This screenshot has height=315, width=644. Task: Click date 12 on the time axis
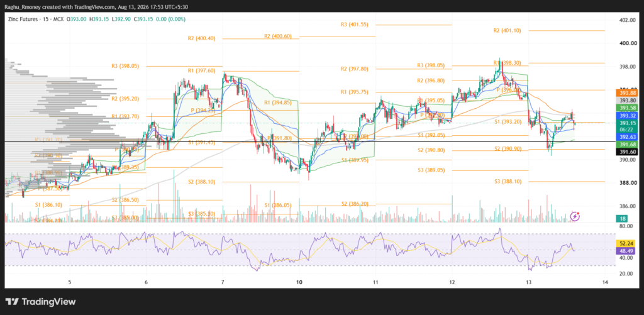[x=452, y=282]
